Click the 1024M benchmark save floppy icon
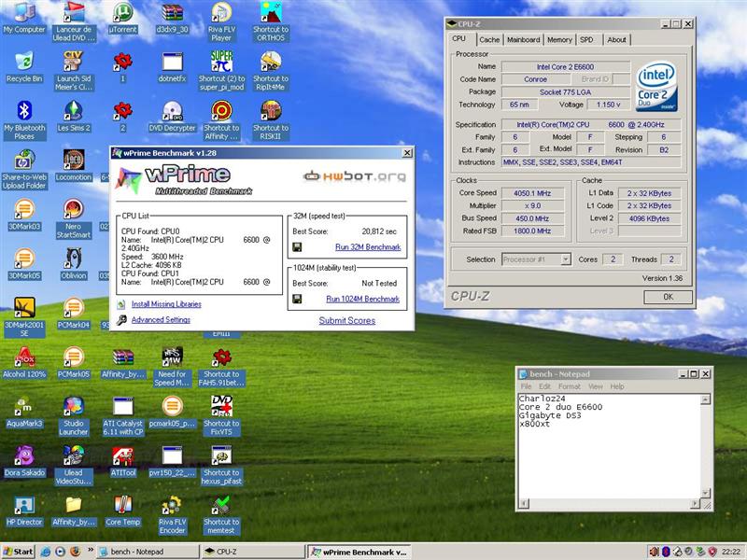 point(297,299)
